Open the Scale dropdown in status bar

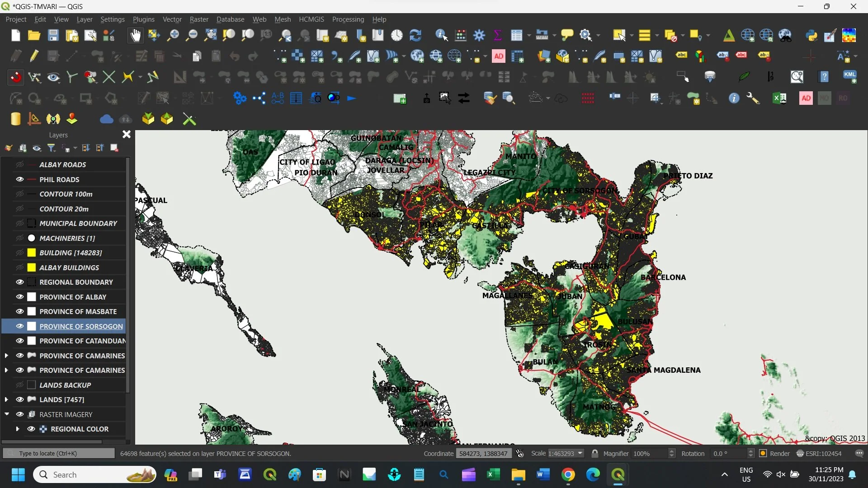point(580,453)
